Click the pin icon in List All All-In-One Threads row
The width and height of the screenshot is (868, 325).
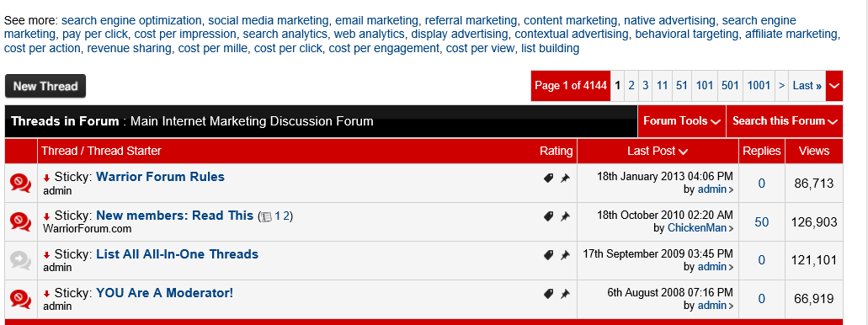click(565, 255)
